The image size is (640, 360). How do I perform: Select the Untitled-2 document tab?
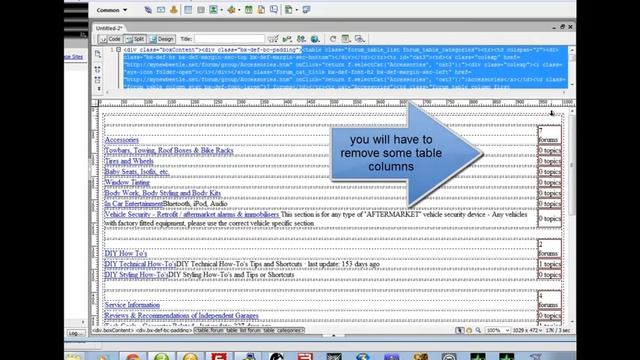[x=109, y=28]
